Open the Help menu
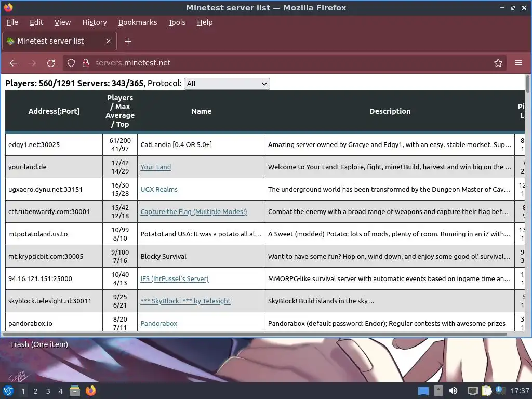The height and width of the screenshot is (399, 532). coord(205,22)
